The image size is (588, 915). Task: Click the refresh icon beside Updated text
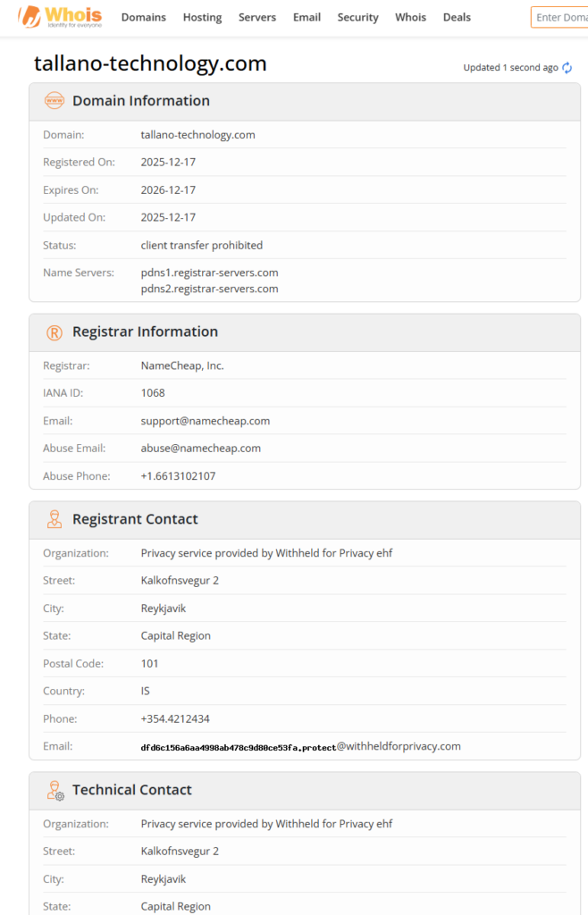(x=567, y=68)
